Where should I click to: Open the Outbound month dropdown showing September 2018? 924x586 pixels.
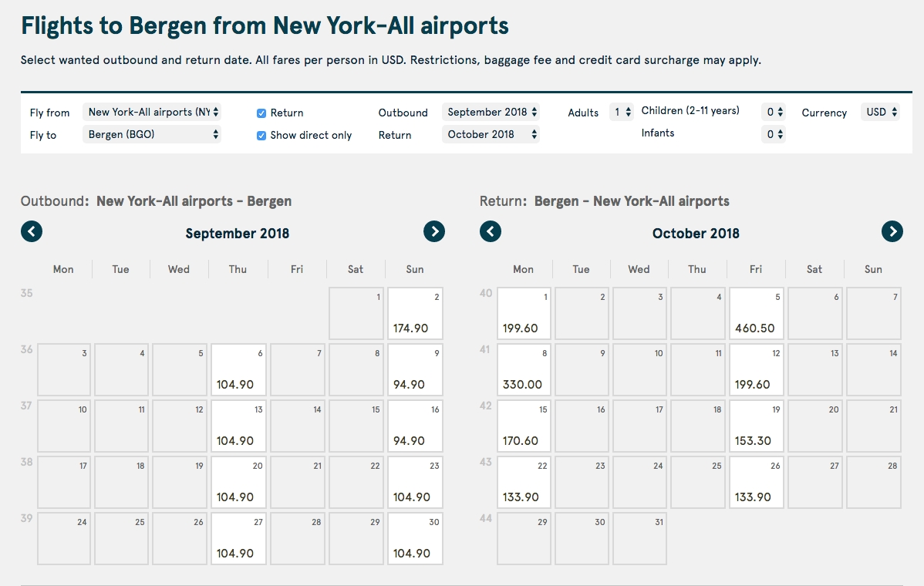(x=491, y=112)
